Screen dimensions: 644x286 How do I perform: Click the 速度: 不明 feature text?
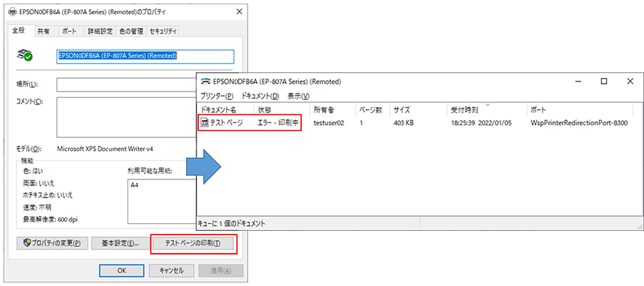[x=37, y=207]
